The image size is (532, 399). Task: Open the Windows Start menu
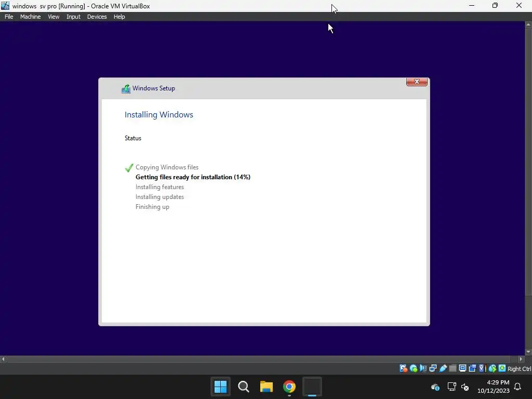tap(220, 387)
